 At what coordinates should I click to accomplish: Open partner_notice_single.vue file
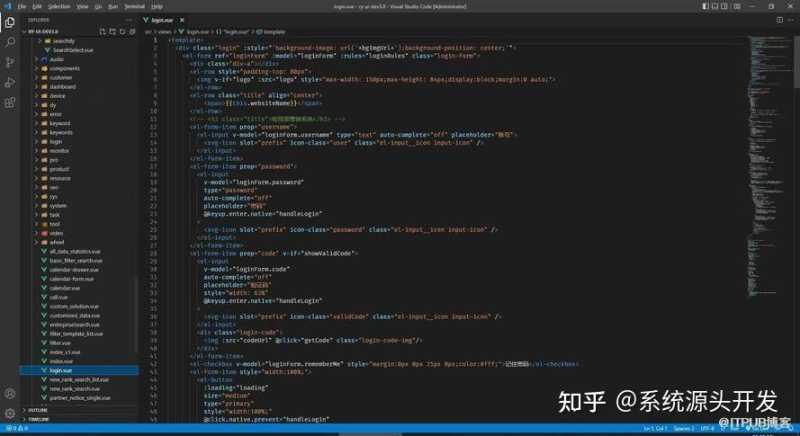80,398
